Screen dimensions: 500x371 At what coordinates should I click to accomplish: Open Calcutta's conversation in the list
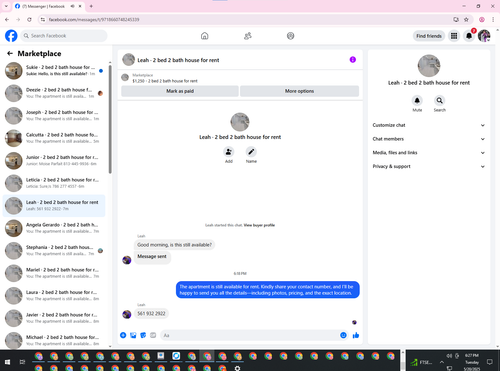(54, 138)
